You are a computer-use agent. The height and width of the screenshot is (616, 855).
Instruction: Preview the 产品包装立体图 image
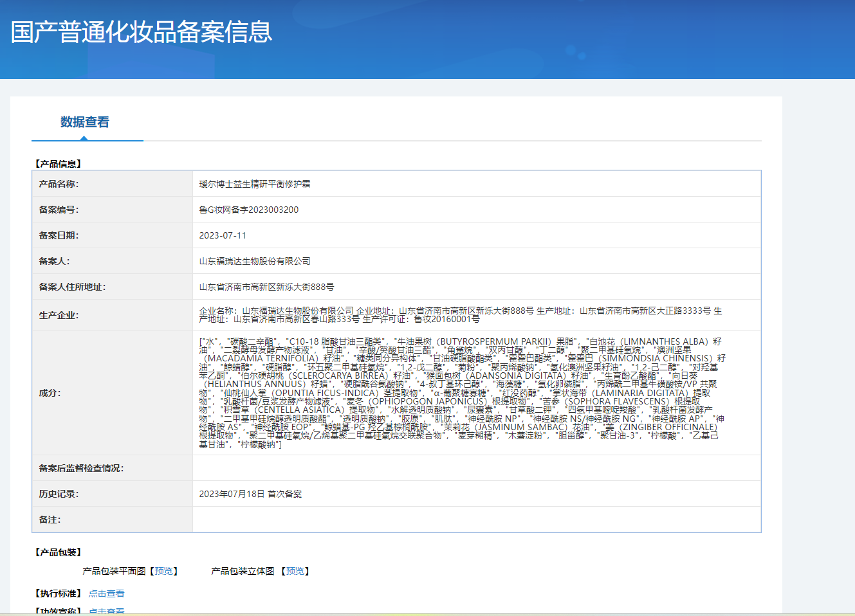(295, 571)
